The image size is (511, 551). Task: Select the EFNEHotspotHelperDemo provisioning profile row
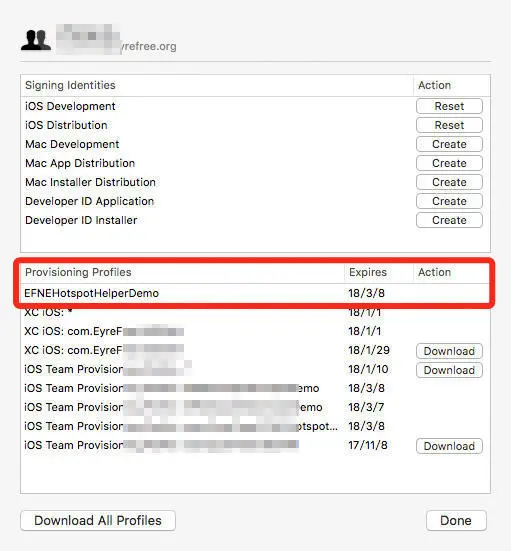(255, 293)
